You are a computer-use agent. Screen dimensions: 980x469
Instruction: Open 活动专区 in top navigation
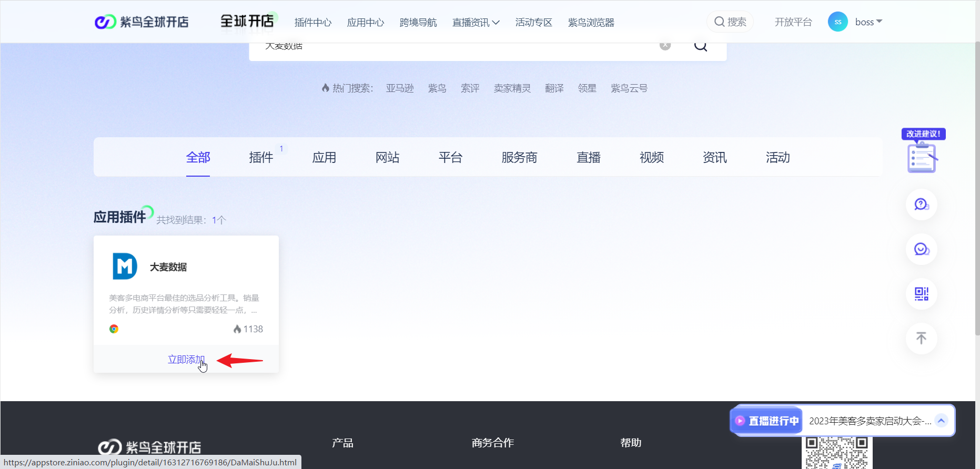pos(534,23)
